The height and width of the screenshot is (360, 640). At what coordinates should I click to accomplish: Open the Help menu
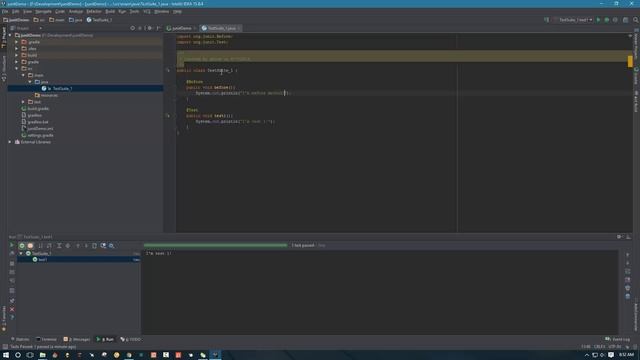[177, 11]
